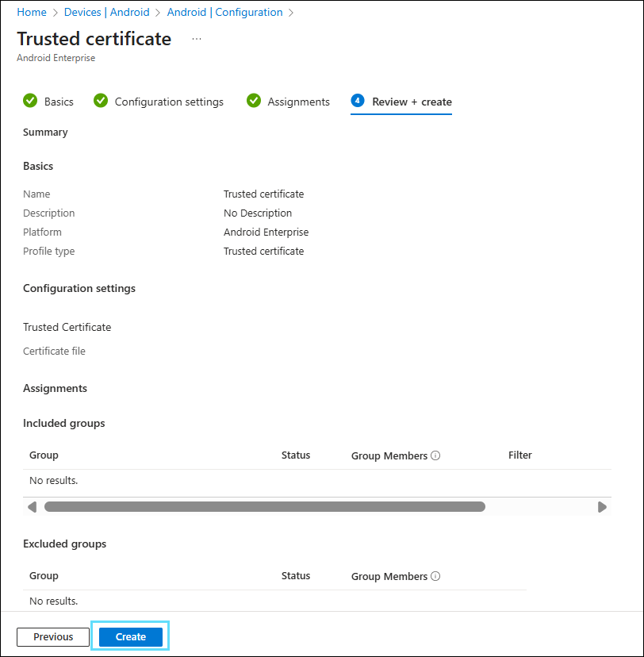Click the left scroll arrow of table
644x657 pixels.
[32, 506]
